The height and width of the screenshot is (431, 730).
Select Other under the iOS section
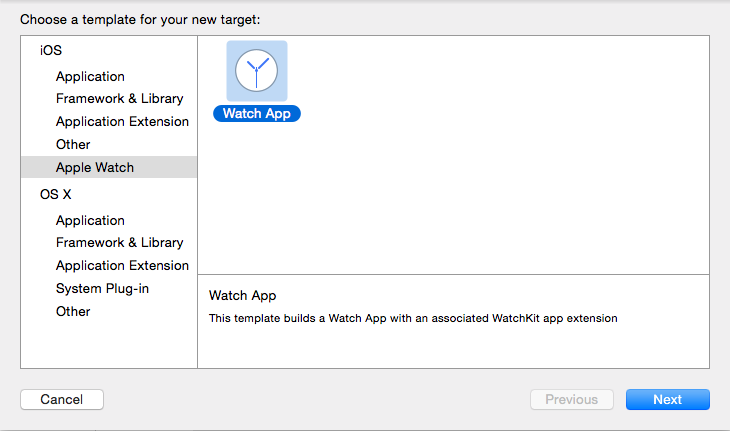73,145
